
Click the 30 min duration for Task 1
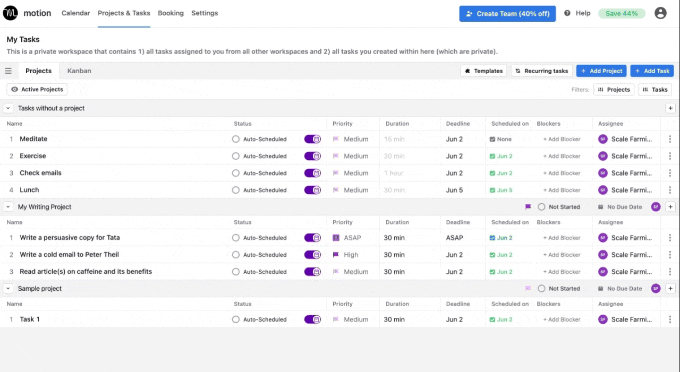[394, 320]
